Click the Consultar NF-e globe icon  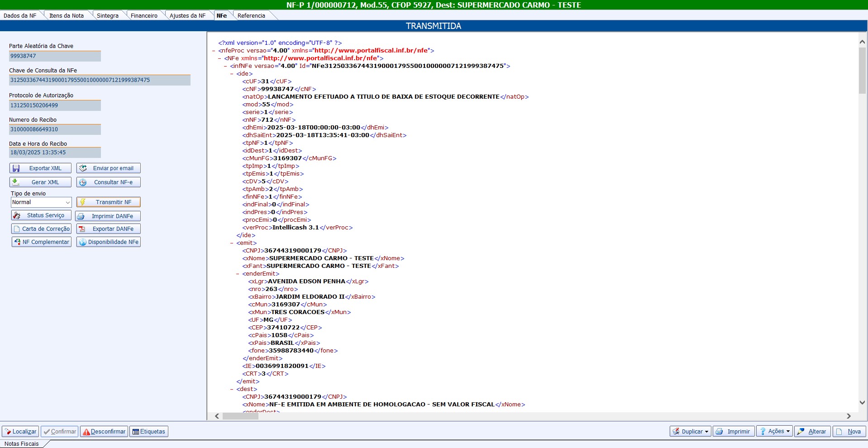pyautogui.click(x=83, y=182)
